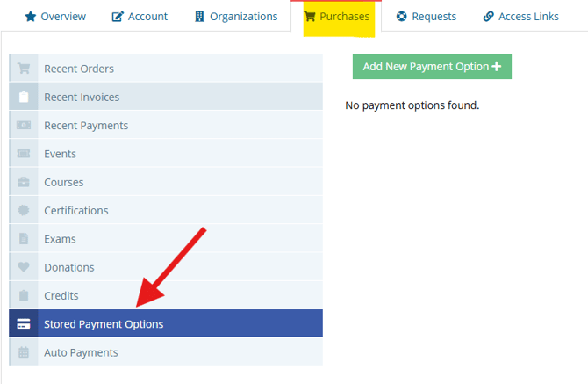Open the Account tab

point(140,17)
